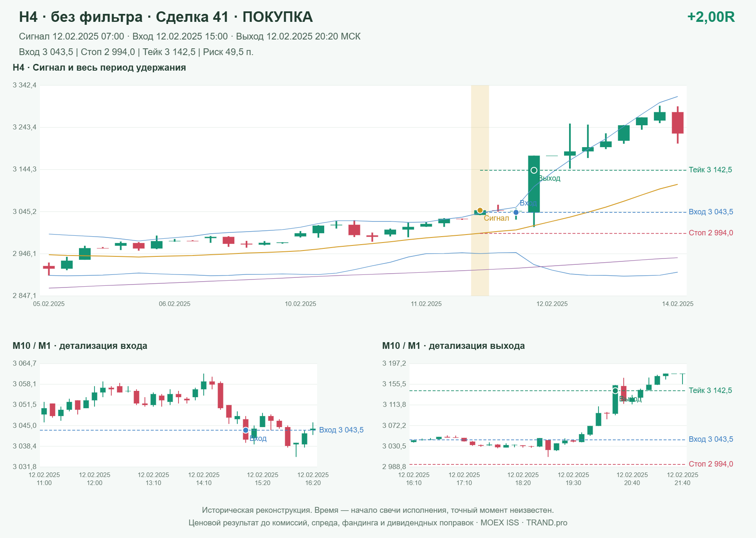This screenshot has height=538, width=756.
Task: Click the 3 064,7 label in entry detail chart
Action: coord(24,364)
